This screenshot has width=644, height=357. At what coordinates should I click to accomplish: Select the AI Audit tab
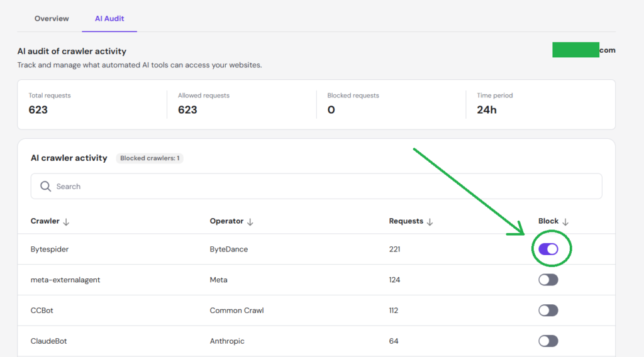click(109, 19)
